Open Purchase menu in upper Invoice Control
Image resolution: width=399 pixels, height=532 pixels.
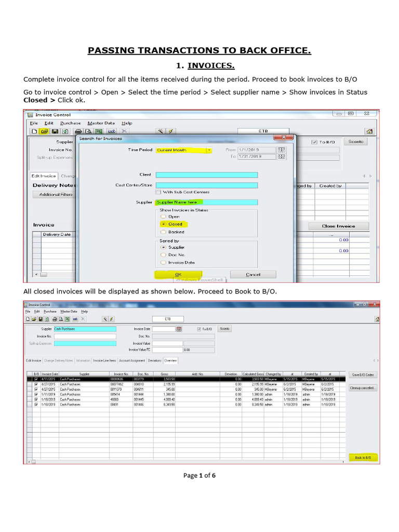pos(71,123)
